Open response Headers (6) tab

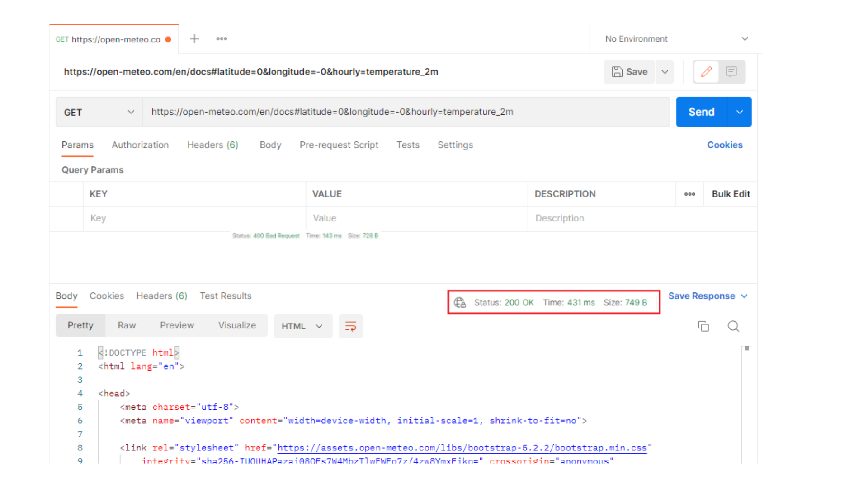coord(162,296)
